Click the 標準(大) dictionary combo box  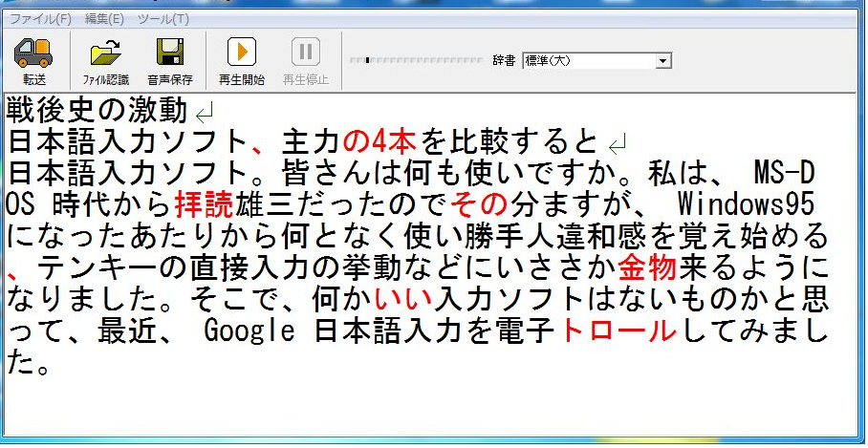click(x=597, y=61)
